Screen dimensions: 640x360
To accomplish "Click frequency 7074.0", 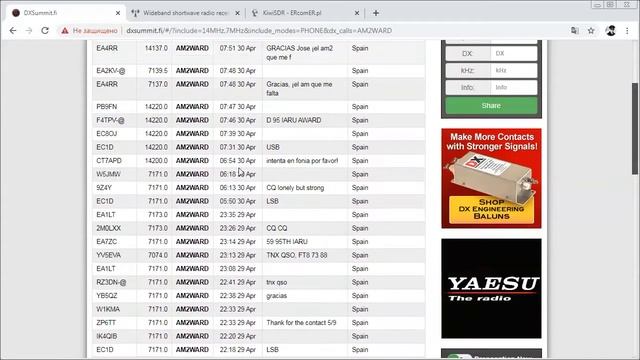I will [158, 255].
